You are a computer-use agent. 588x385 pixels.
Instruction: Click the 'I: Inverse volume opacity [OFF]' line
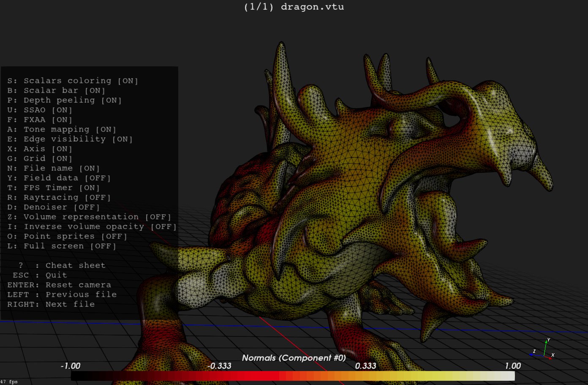click(x=92, y=227)
